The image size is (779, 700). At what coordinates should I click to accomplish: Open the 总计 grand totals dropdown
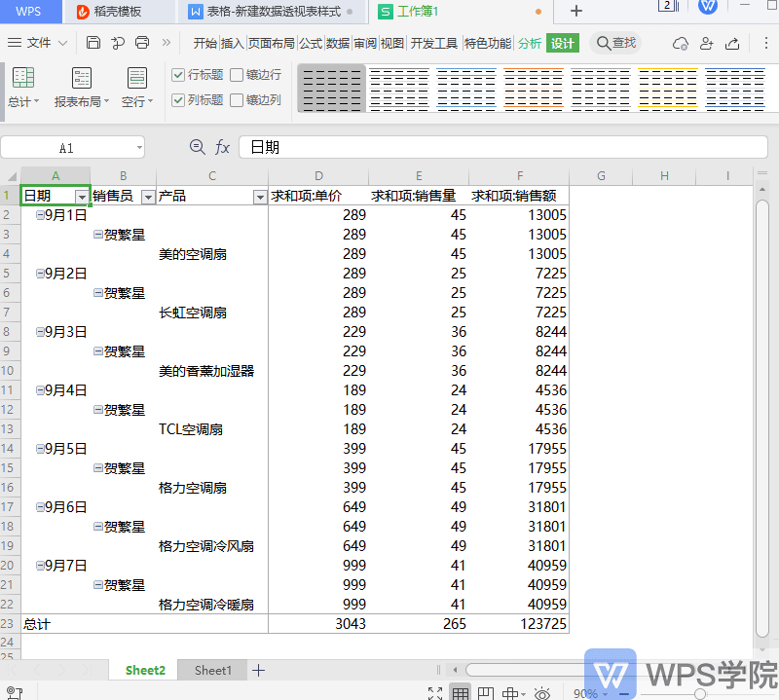pyautogui.click(x=22, y=88)
